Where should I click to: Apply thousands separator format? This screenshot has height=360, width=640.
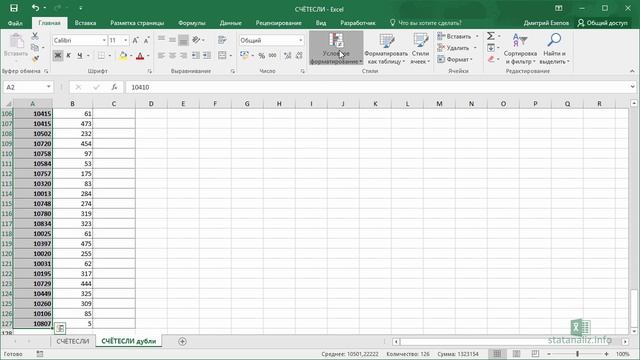click(273, 56)
